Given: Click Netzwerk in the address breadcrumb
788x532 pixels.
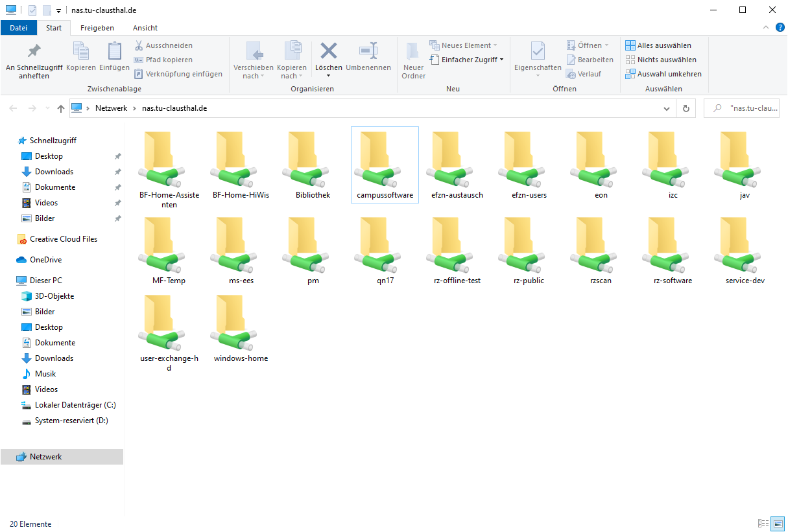Looking at the screenshot, I should [111, 108].
